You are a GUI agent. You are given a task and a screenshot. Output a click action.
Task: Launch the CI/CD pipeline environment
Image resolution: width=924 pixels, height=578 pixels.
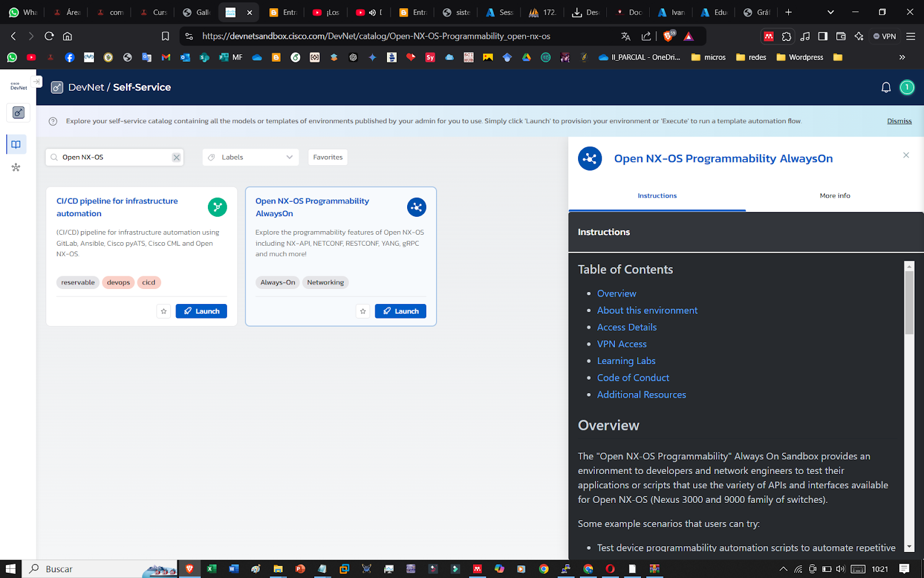click(x=202, y=312)
